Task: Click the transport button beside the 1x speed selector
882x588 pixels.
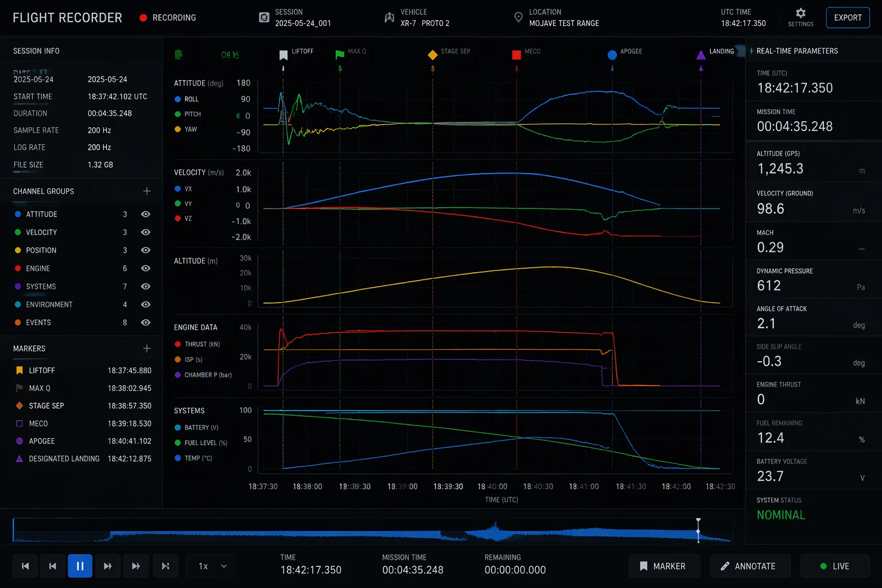Action: coord(165,566)
